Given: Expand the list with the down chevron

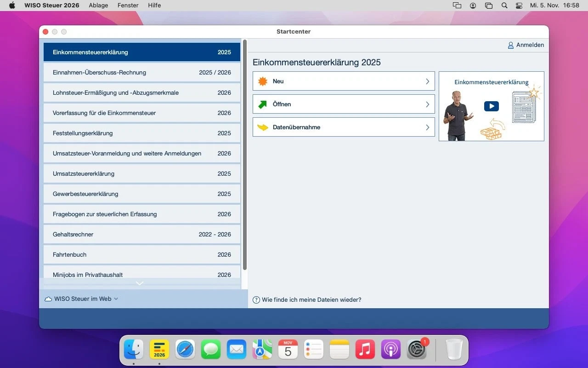Looking at the screenshot, I should click(140, 283).
